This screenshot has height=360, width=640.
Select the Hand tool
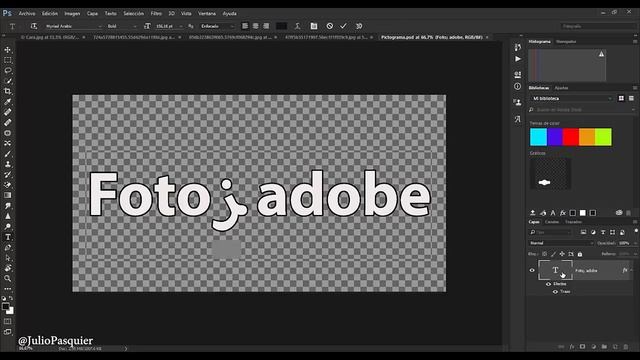click(x=8, y=268)
